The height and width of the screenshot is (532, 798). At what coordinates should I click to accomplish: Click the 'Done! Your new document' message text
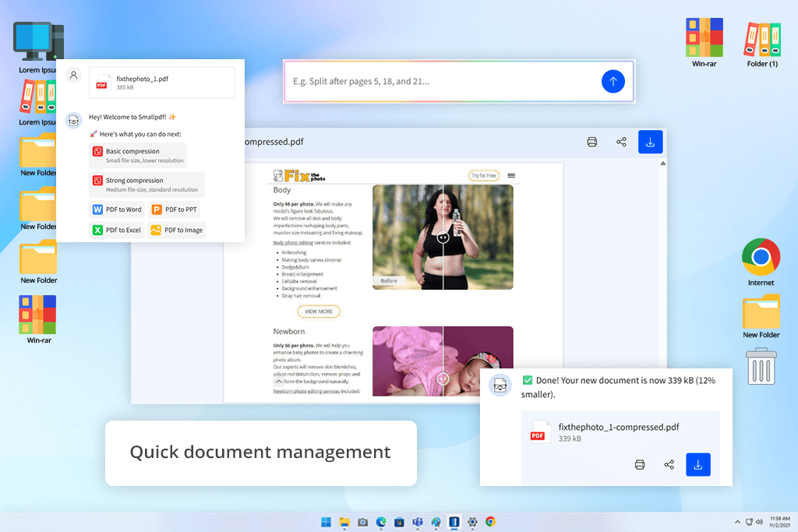[618, 387]
